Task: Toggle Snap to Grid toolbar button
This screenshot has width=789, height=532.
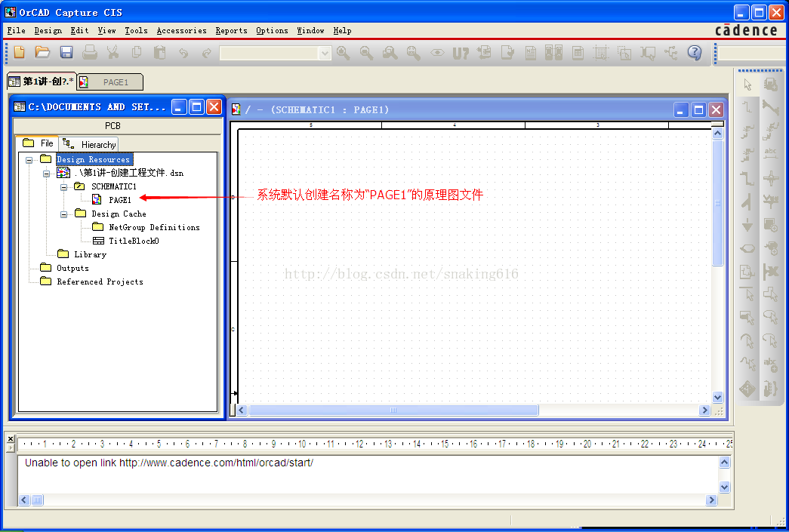Action: pyautogui.click(x=601, y=52)
